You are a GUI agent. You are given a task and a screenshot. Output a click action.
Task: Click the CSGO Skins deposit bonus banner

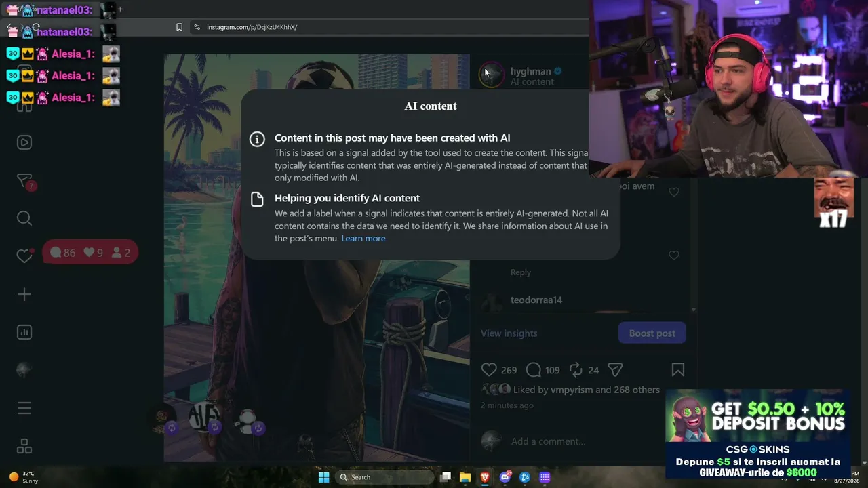pos(757,434)
